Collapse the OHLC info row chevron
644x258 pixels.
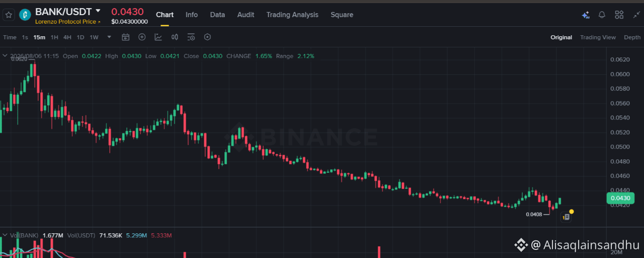point(5,56)
